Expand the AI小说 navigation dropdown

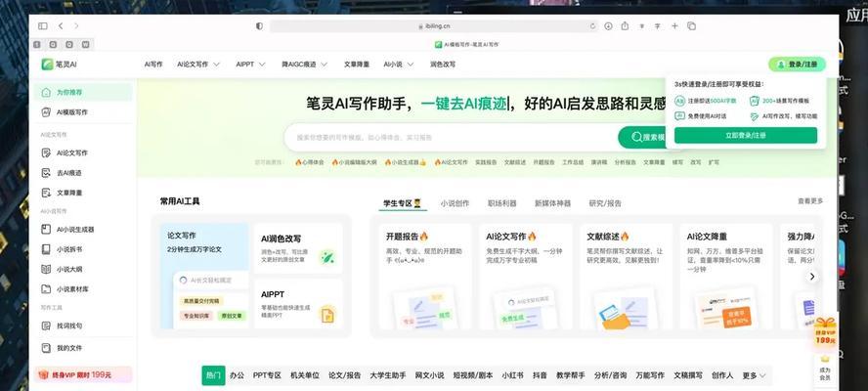tap(399, 65)
